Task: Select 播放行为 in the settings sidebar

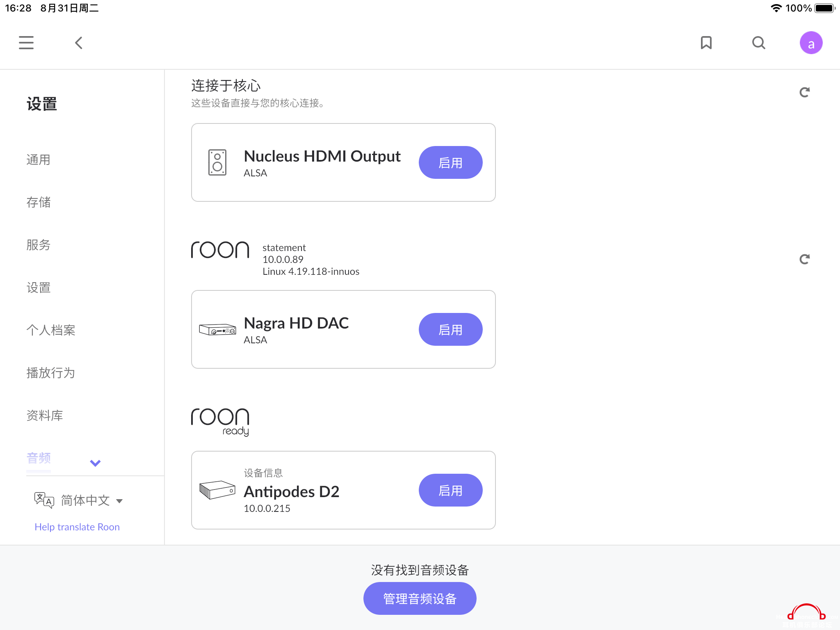Action: 51,373
